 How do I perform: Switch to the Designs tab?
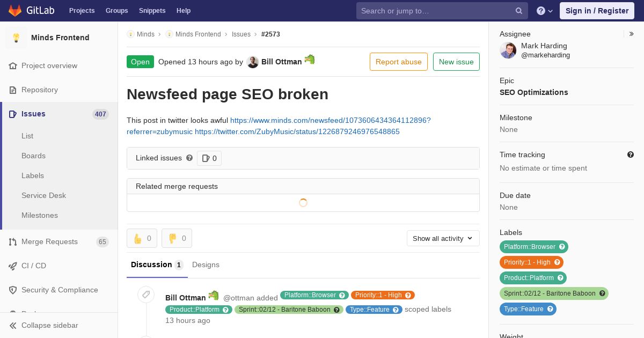pyautogui.click(x=206, y=264)
